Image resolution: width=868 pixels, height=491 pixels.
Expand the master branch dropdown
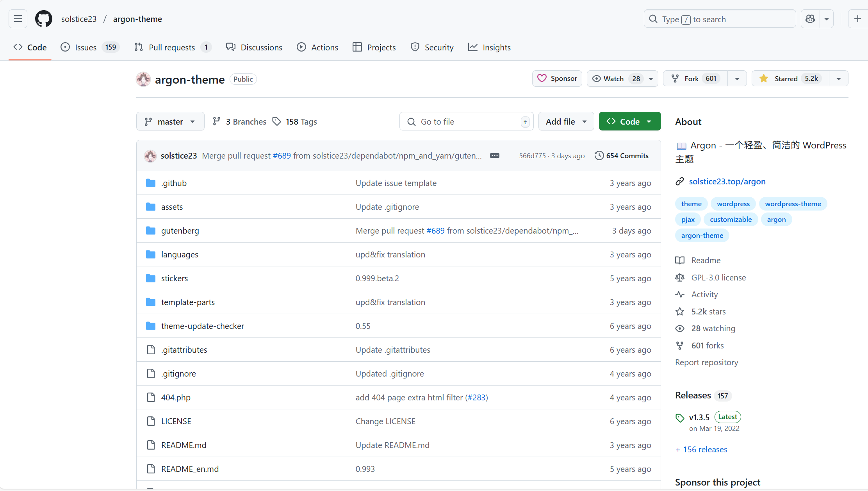(x=170, y=121)
